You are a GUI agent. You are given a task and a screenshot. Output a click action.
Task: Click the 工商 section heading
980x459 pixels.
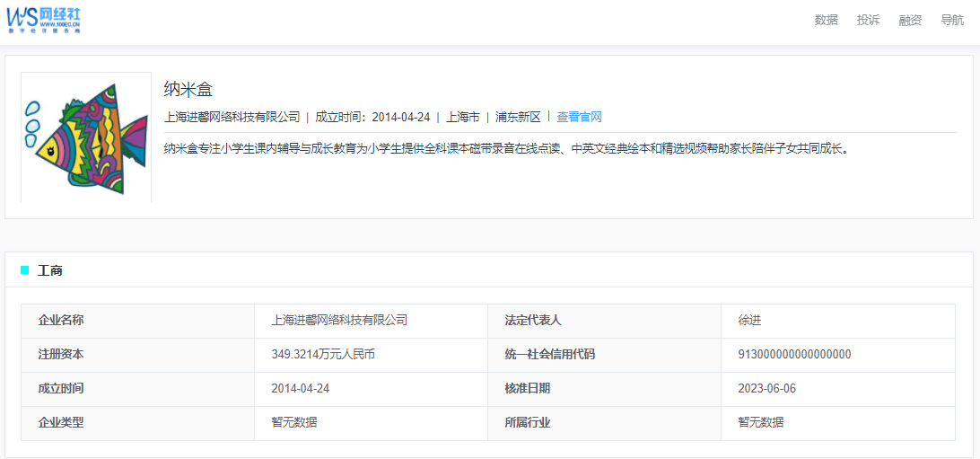pyautogui.click(x=50, y=270)
